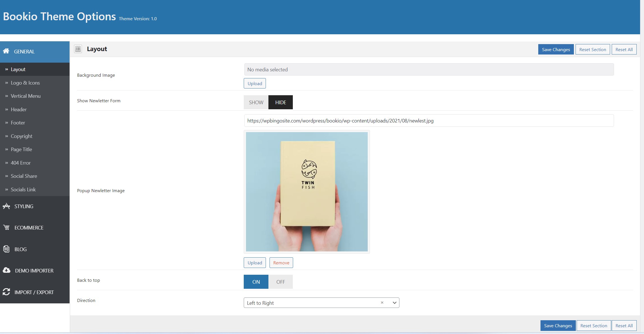Open the Left to Right combo box
644x334 pixels.
321,303
